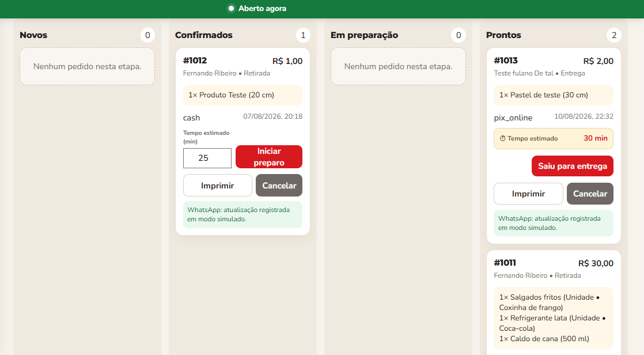The image size is (644, 355).
Task: Focus the estimated time field showing 25
Action: coord(207,158)
